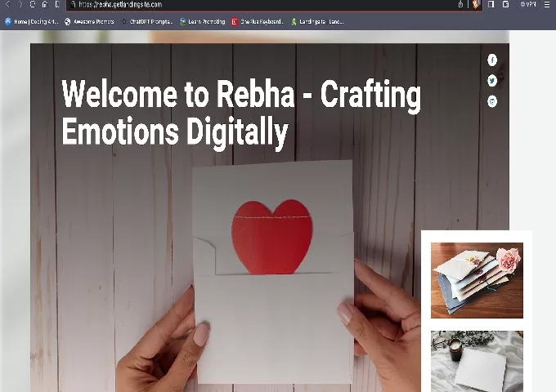Open the Instagram social icon
The width and height of the screenshot is (556, 392).
pyautogui.click(x=492, y=101)
